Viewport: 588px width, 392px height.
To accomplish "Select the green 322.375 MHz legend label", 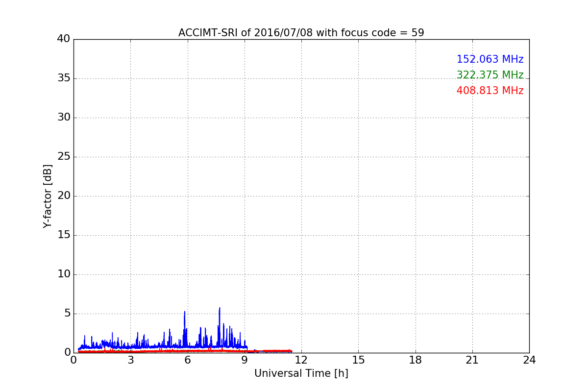I will tap(490, 75).
